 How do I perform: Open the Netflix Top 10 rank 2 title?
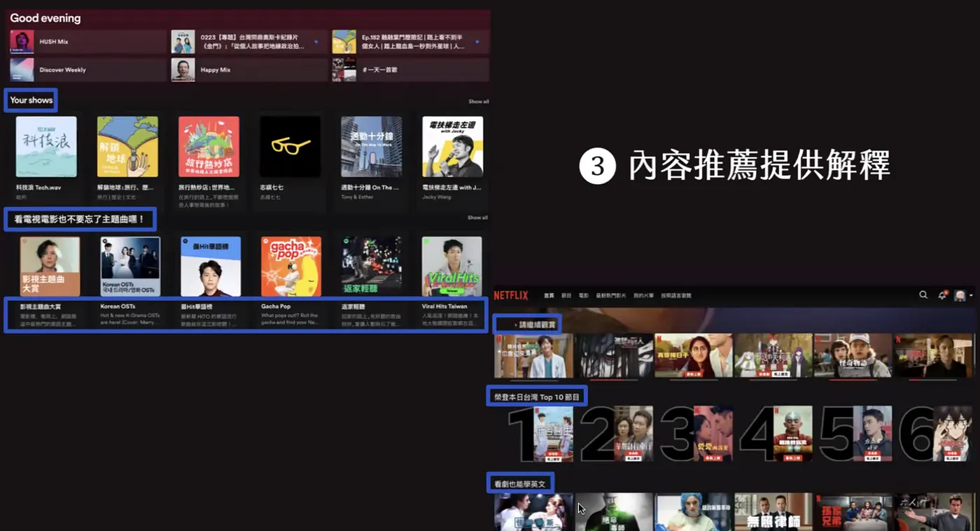(633, 434)
